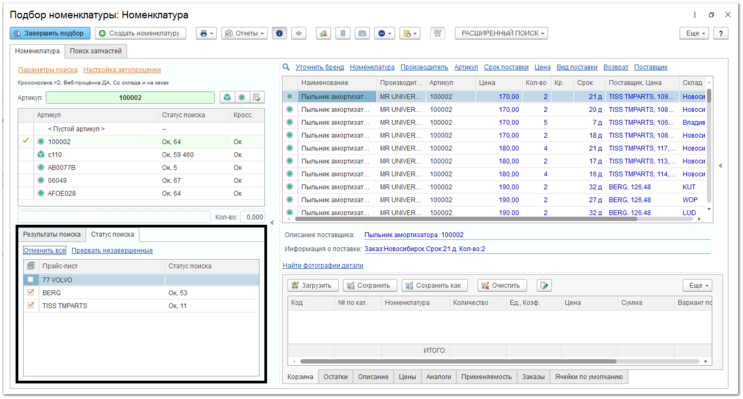Uncheck the TISS TMPARTS price list checkbox
The width and height of the screenshot is (743, 399).
[31, 305]
